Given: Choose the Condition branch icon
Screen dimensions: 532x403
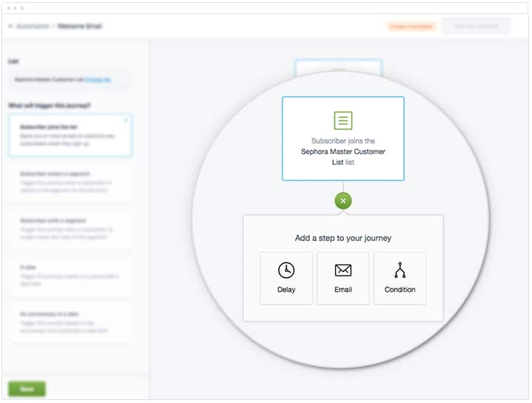Looking at the screenshot, I should tap(400, 270).
